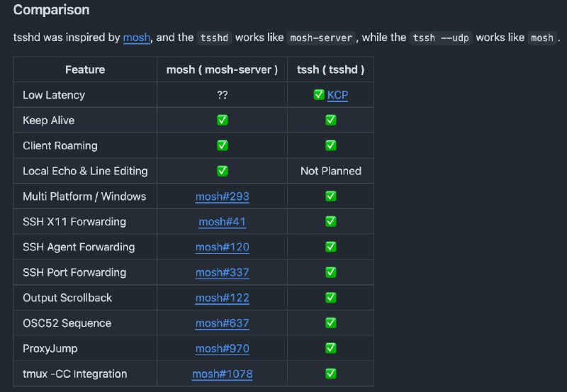The height and width of the screenshot is (392, 567).
Task: Open issue link mosh#1078
Action: (x=222, y=374)
